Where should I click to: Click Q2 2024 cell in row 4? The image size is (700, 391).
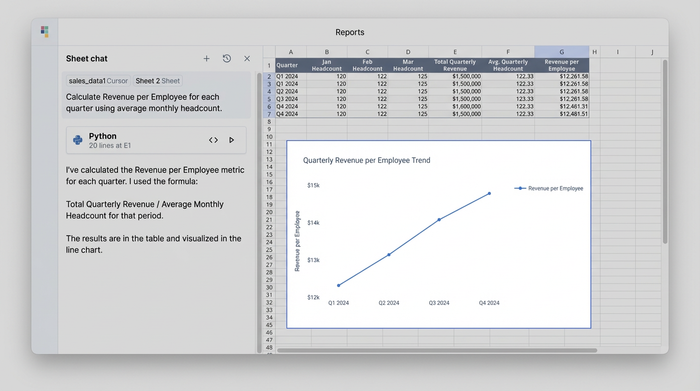(291, 91)
